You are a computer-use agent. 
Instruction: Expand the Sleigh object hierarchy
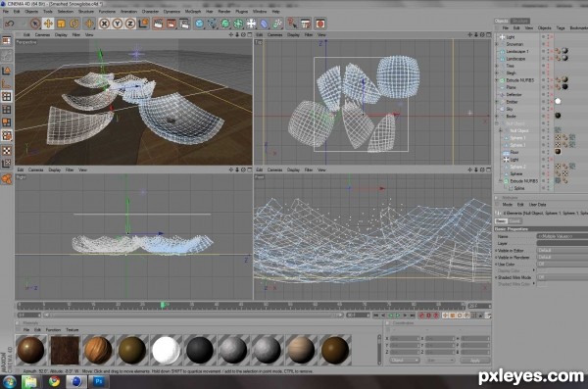tap(498, 73)
